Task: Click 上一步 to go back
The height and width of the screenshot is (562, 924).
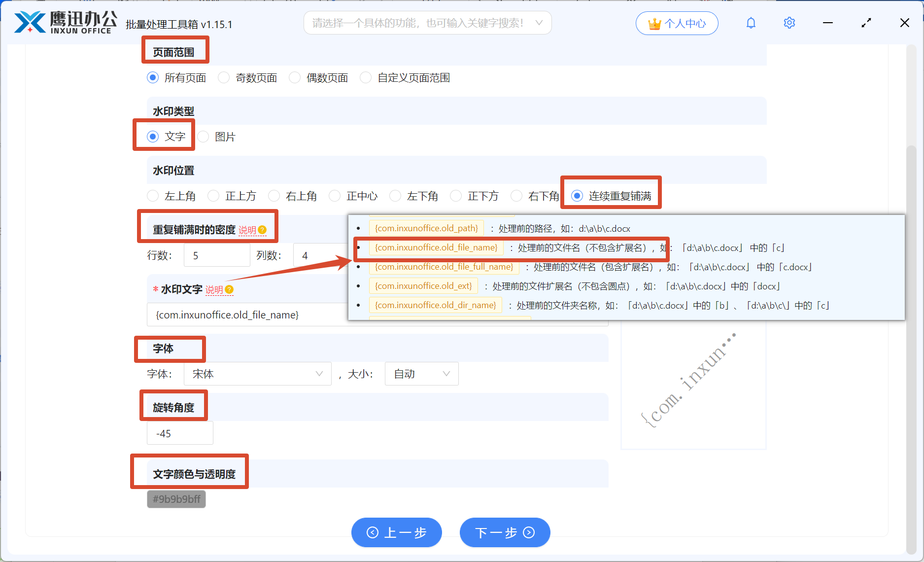Action: coord(396,532)
